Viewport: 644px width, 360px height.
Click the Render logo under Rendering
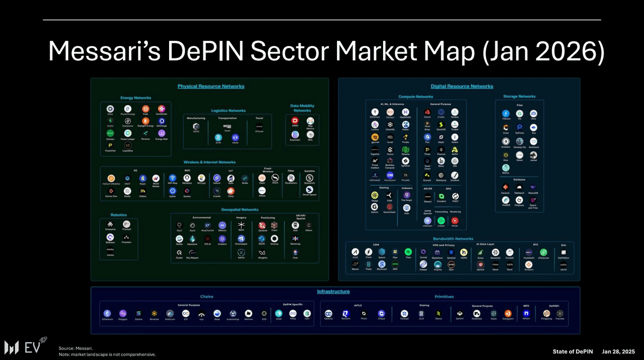coord(455,220)
